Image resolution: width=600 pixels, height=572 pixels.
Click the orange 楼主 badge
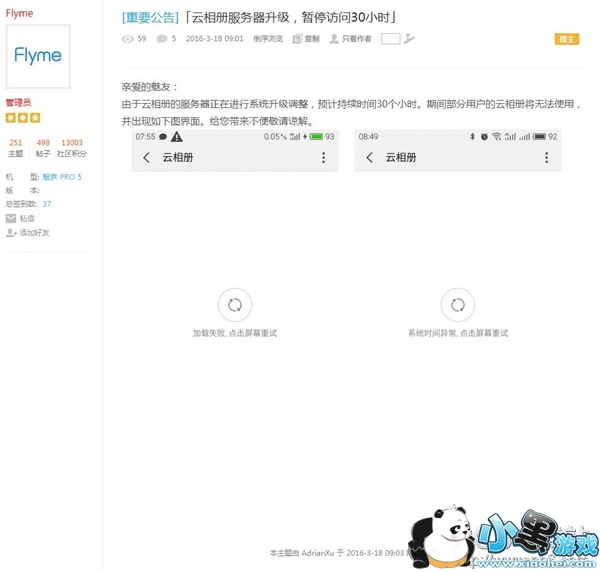click(x=567, y=39)
